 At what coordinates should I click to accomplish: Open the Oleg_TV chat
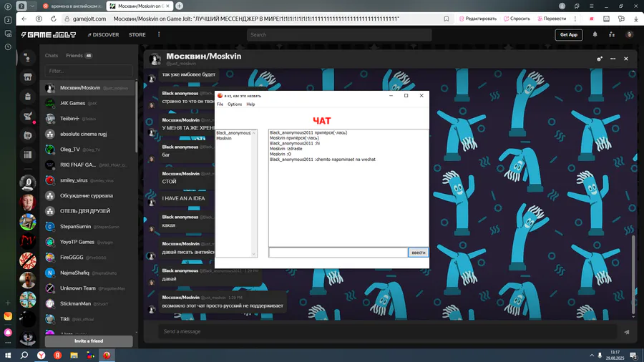[89, 150]
